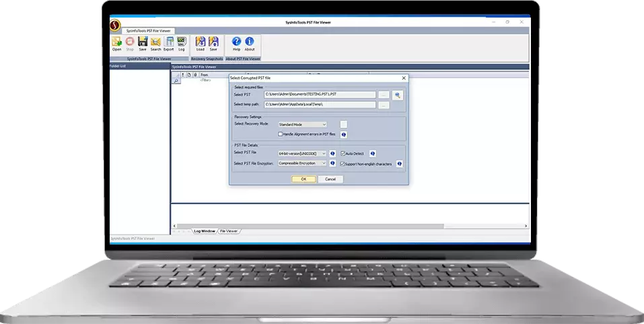This screenshot has width=644, height=324.
Task: Toggle Support Non-english characters checkbox
Action: pyautogui.click(x=343, y=164)
